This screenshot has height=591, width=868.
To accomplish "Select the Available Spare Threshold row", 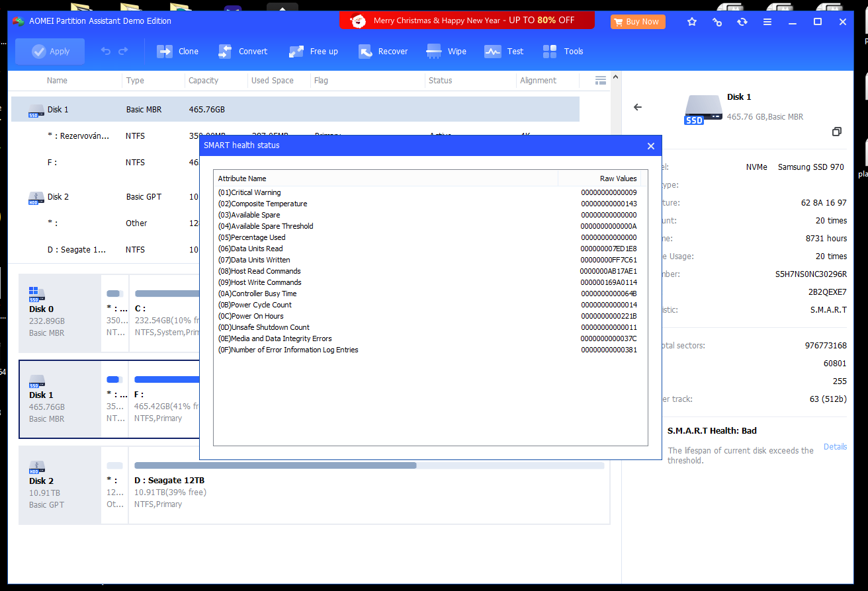I will (x=427, y=226).
